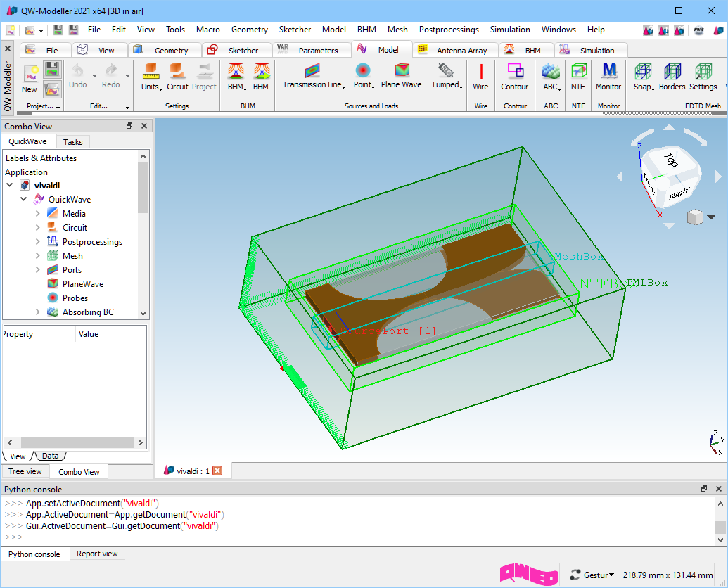Click the ABC absorbing boundary icon
The width and height of the screenshot is (728, 588).
[551, 77]
